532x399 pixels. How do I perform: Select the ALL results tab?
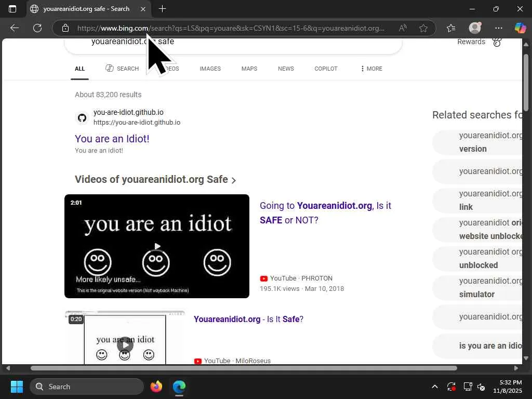coord(79,69)
